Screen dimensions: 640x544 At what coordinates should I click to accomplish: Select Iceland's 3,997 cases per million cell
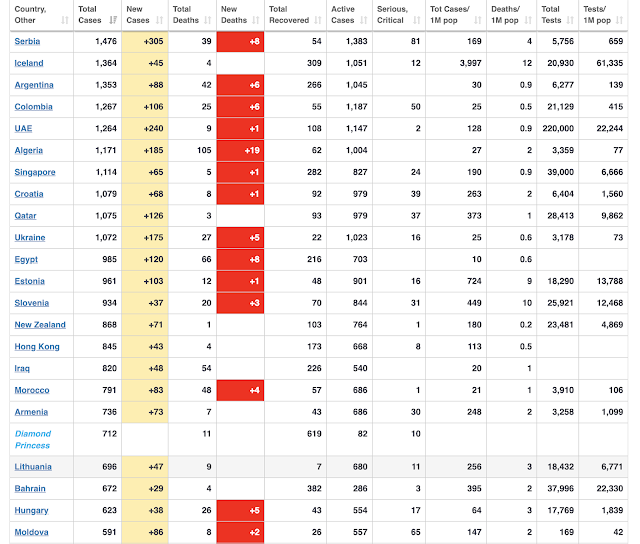[456, 63]
